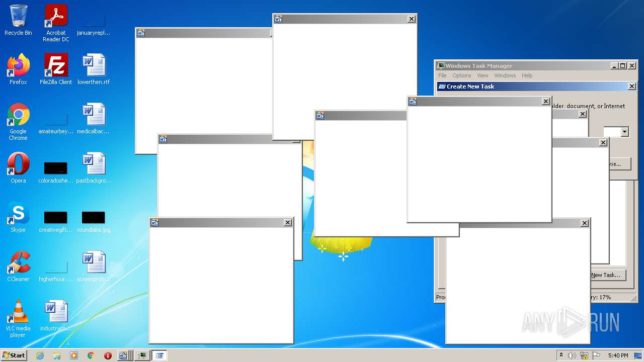Select the pastbackgro... document icon
The height and width of the screenshot is (362, 644).
click(x=94, y=168)
